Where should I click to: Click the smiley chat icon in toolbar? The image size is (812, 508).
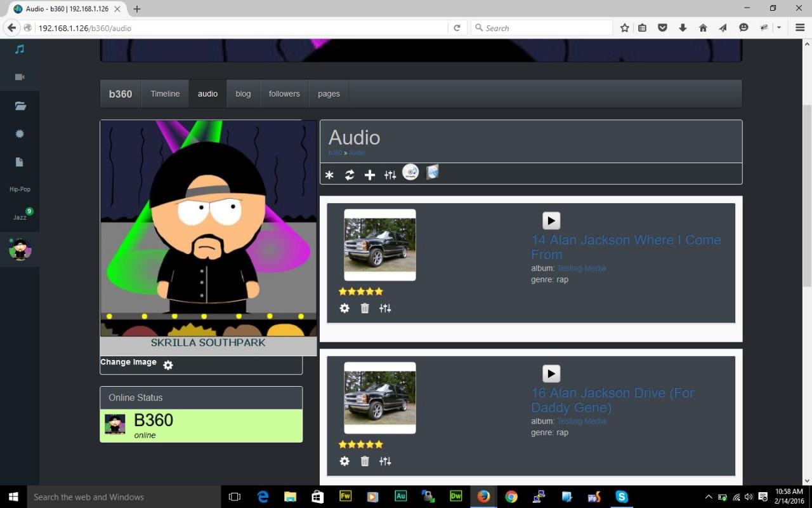[743, 28]
